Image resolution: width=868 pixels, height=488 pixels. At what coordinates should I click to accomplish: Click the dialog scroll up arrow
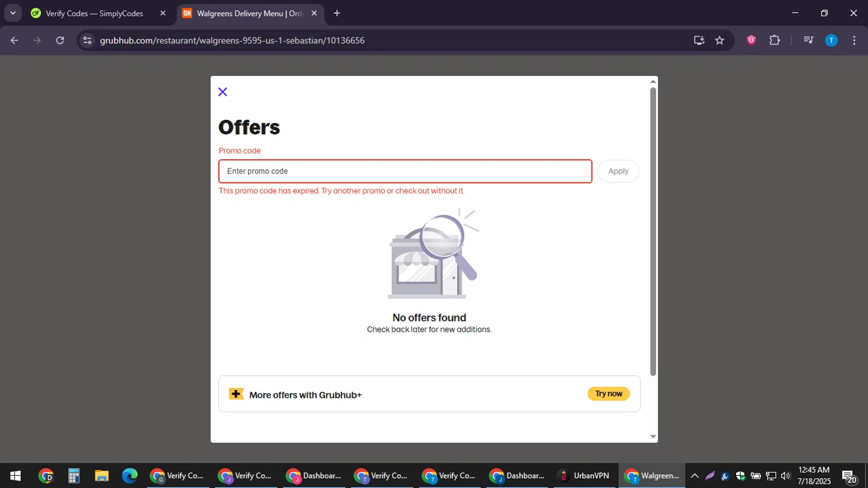pyautogui.click(x=653, y=82)
